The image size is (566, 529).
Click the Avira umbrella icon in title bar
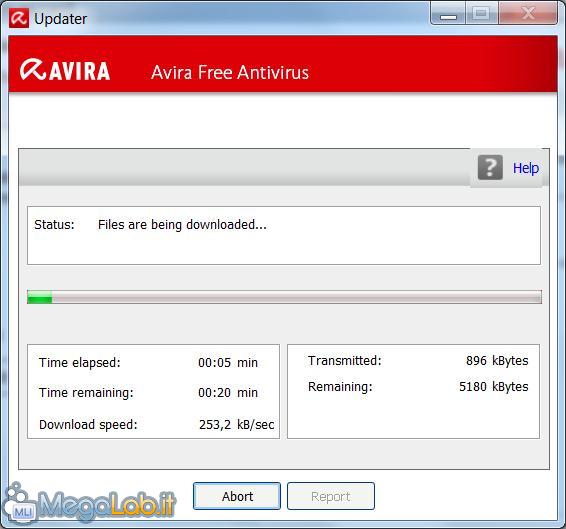[19, 18]
